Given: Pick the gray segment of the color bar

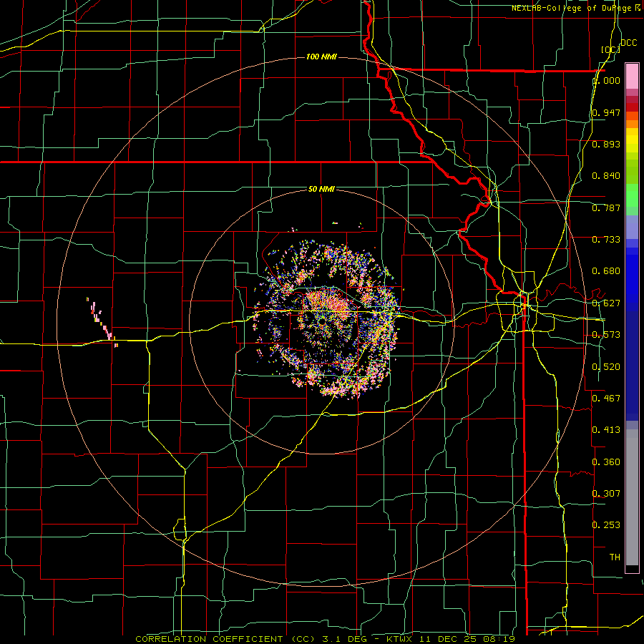Looking at the screenshot, I should [632, 497].
